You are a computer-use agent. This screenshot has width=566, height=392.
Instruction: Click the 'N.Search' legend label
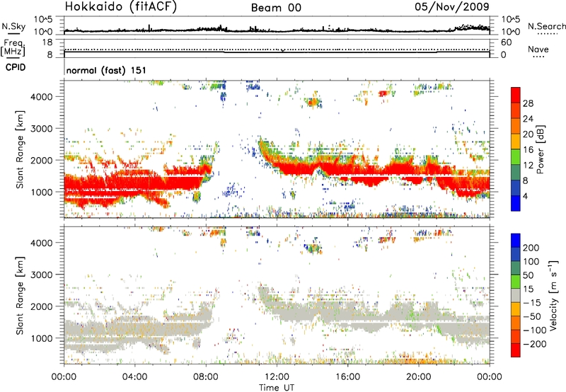[547, 26]
